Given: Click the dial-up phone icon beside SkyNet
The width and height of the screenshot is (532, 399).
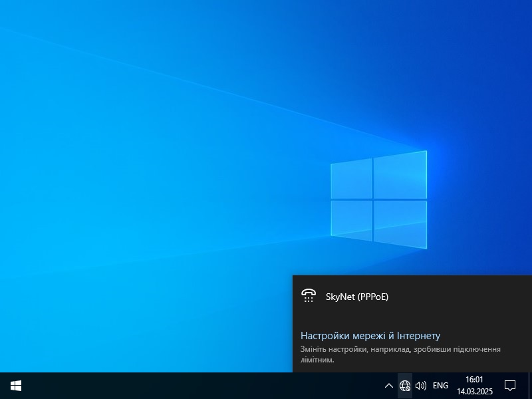Looking at the screenshot, I should point(309,295).
